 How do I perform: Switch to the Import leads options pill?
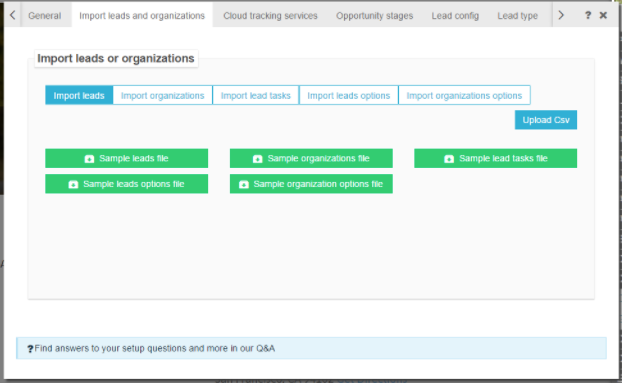click(349, 96)
